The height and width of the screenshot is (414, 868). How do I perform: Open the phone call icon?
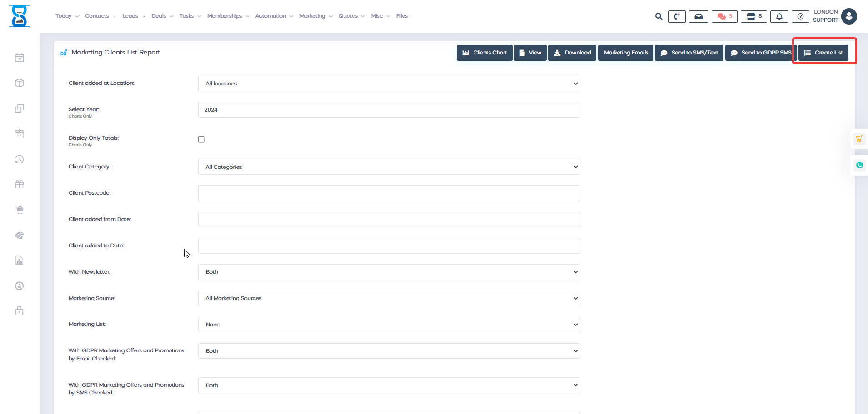coord(677,16)
